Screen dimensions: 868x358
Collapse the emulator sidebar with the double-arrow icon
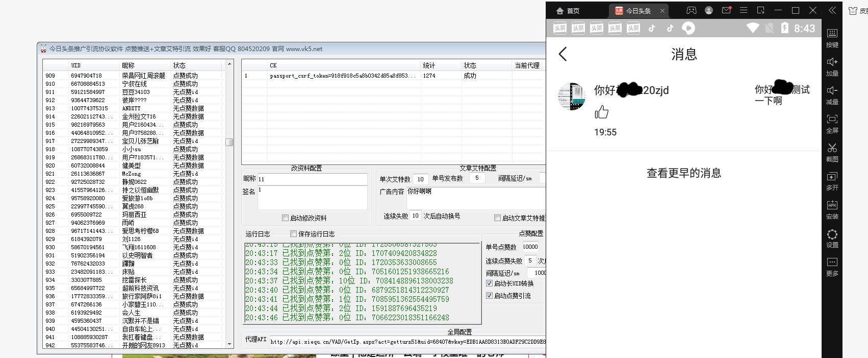pyautogui.click(x=832, y=10)
